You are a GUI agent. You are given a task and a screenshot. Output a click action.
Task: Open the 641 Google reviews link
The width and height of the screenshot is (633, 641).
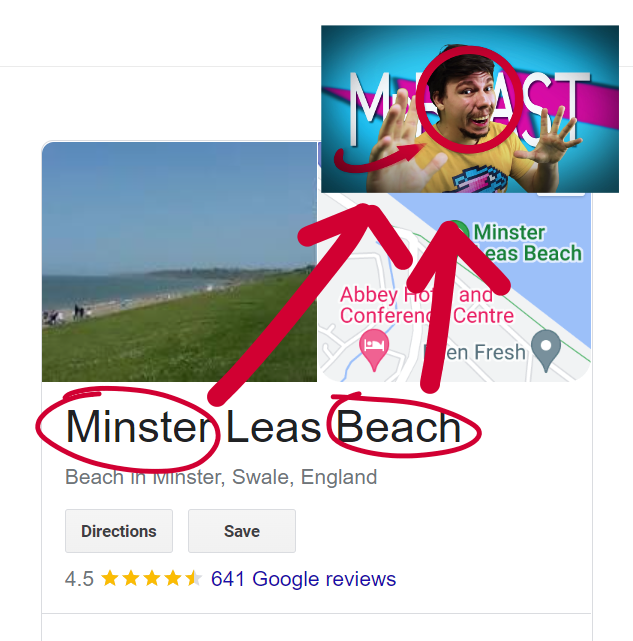[303, 579]
